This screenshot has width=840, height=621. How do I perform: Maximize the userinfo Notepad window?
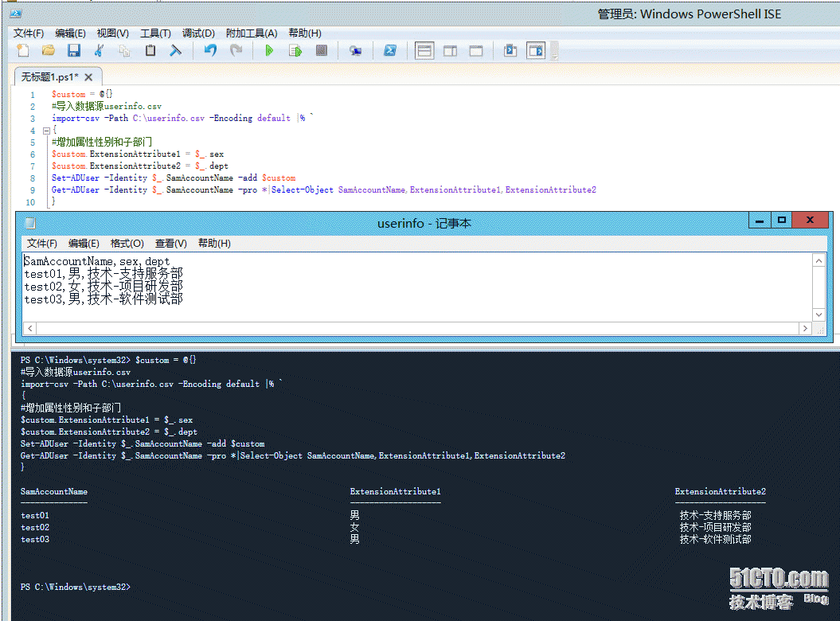point(782,221)
